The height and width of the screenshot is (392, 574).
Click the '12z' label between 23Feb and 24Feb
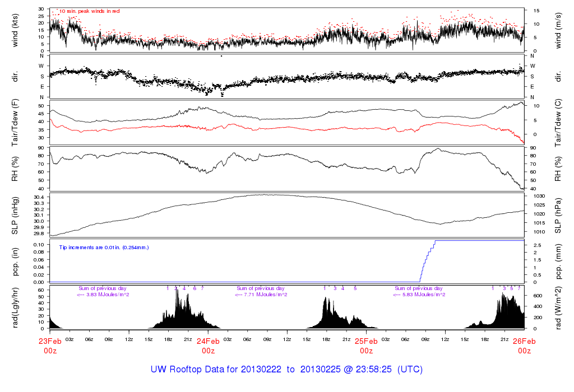(129, 339)
